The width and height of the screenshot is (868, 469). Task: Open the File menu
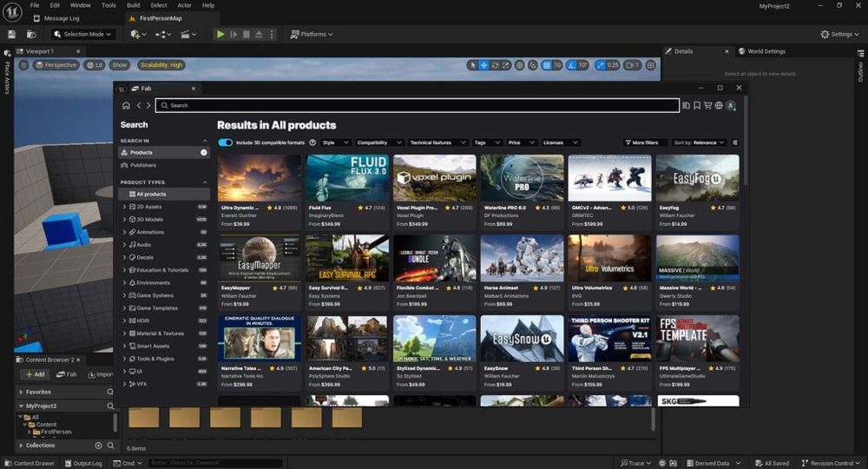pyautogui.click(x=35, y=5)
